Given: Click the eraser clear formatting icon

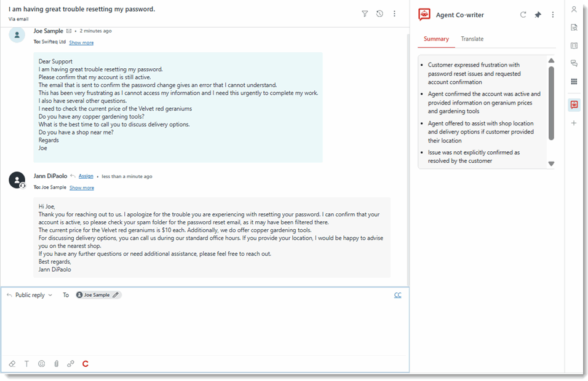Looking at the screenshot, I should coord(12,364).
